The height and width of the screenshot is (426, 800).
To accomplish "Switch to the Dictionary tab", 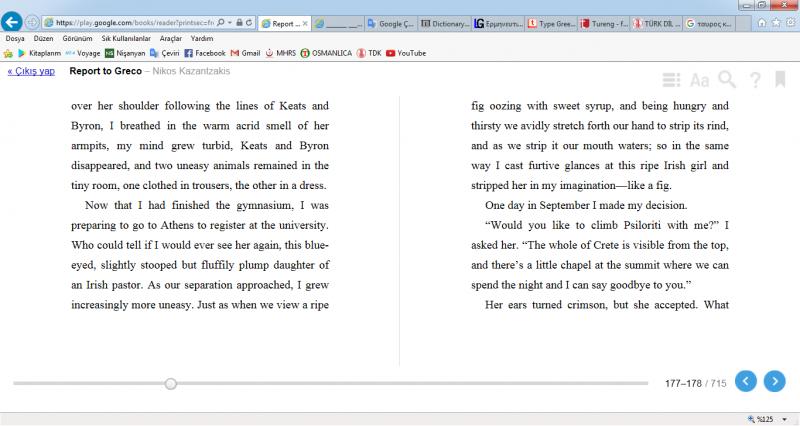I will click(445, 23).
